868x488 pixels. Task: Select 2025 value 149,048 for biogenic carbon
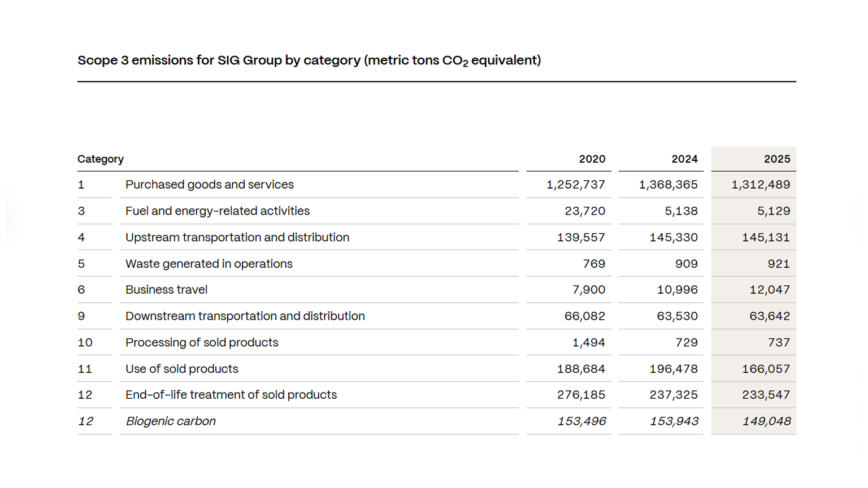[766, 421]
